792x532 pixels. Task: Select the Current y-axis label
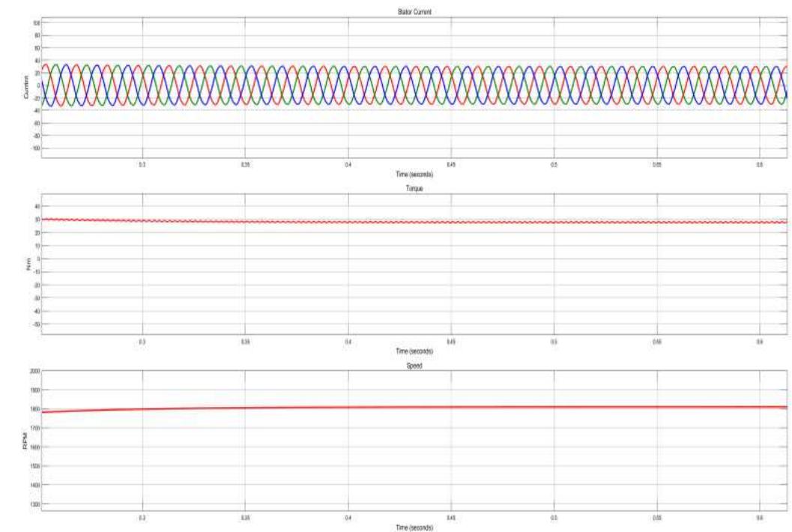[x=25, y=87]
